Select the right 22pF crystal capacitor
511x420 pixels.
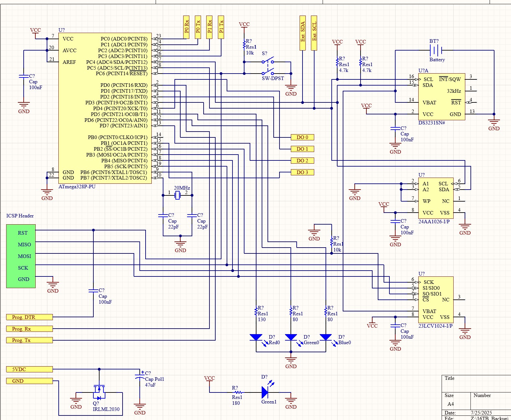pos(192,215)
